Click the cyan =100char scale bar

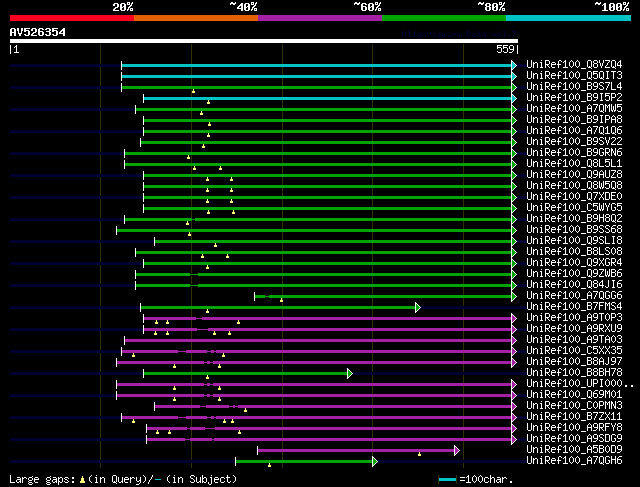[x=448, y=479]
